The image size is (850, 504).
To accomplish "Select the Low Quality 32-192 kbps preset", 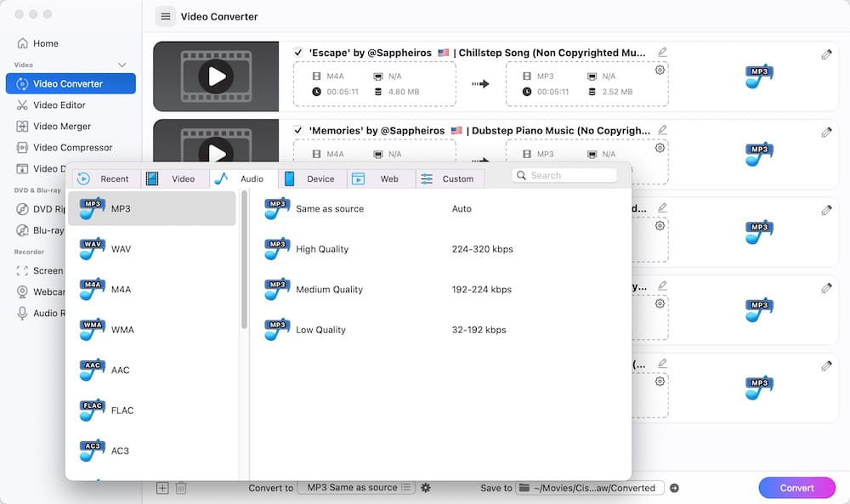I will (x=440, y=330).
